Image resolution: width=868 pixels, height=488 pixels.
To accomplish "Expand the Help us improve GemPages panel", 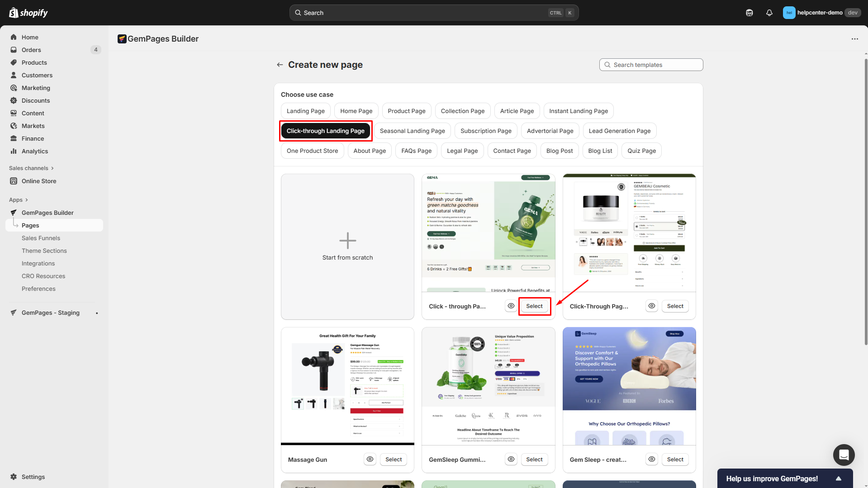I will (x=838, y=479).
